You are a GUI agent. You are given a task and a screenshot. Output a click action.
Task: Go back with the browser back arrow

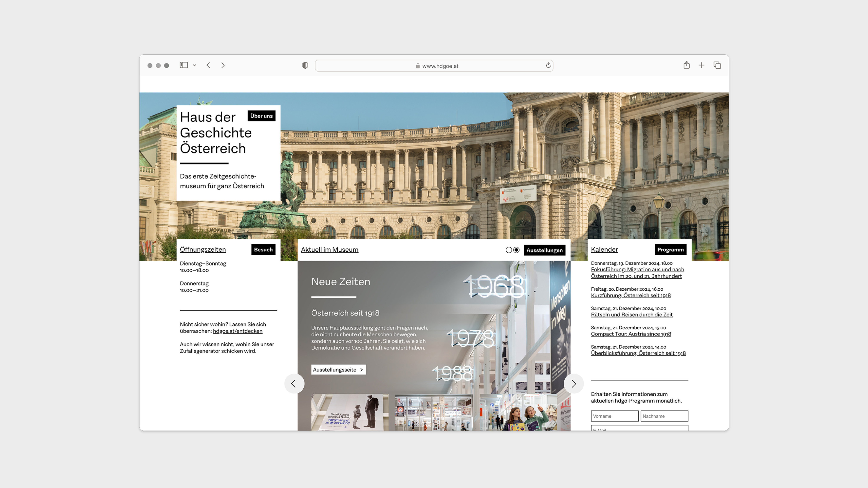[208, 65]
